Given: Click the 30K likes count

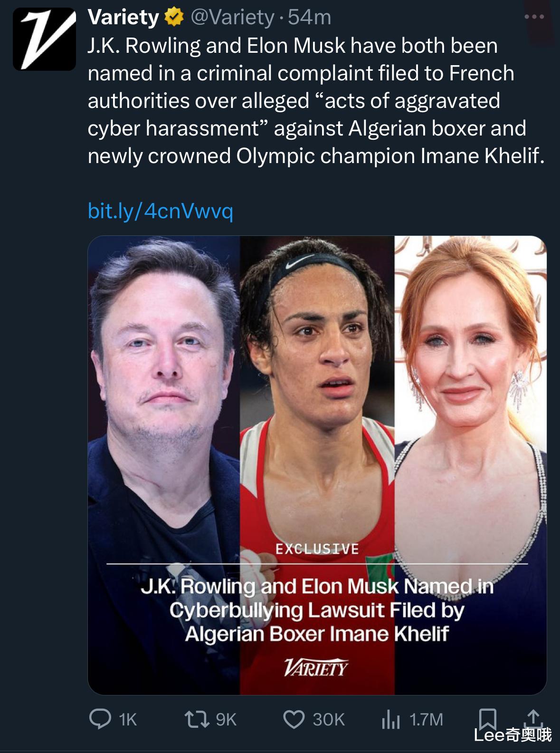Looking at the screenshot, I should click(x=329, y=720).
